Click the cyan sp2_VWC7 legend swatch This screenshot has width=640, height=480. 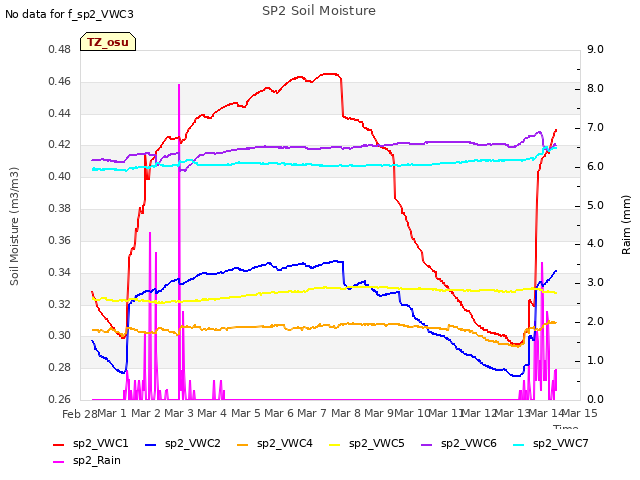(519, 444)
